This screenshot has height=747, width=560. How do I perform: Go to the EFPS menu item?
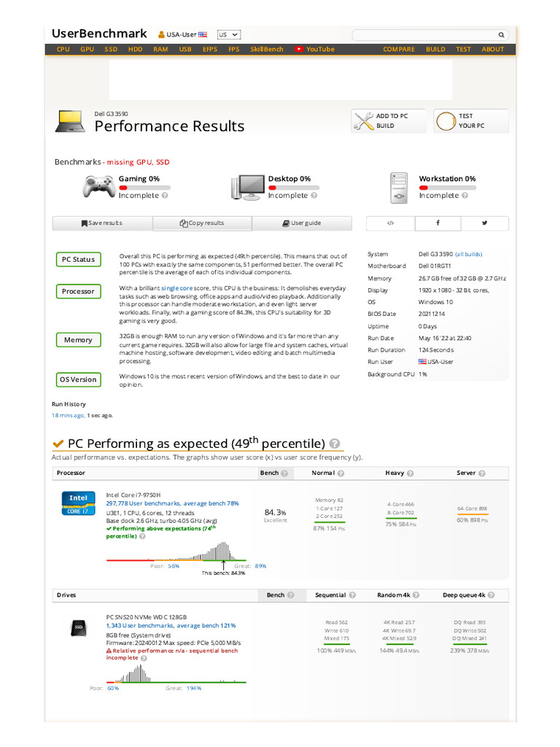pyautogui.click(x=210, y=49)
